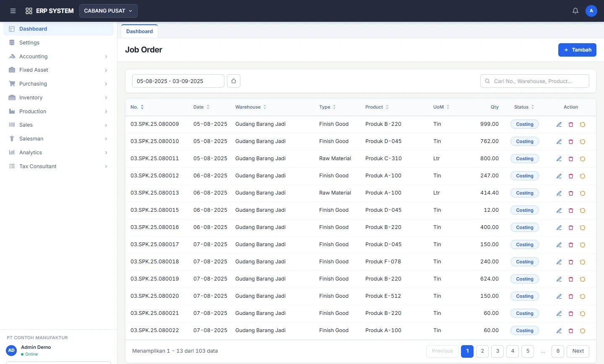Sort by the Date column

pyautogui.click(x=201, y=107)
